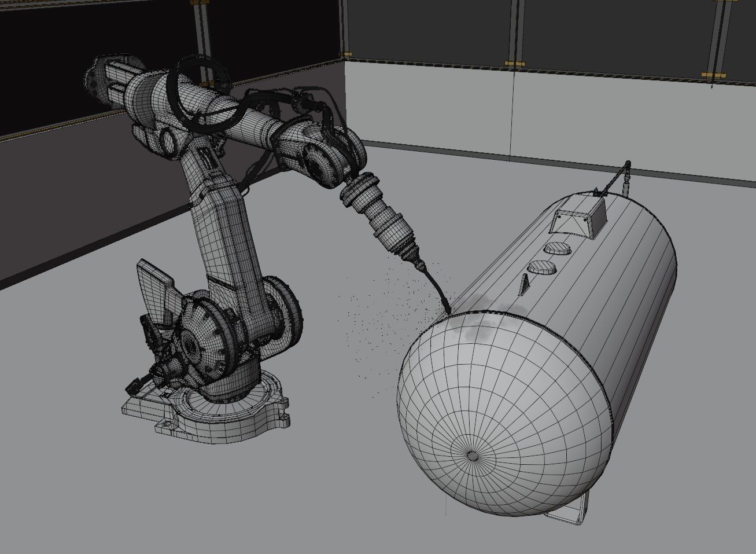Image resolution: width=756 pixels, height=554 pixels.
Task: Select the lower oval port on the tank
Action: [541, 268]
